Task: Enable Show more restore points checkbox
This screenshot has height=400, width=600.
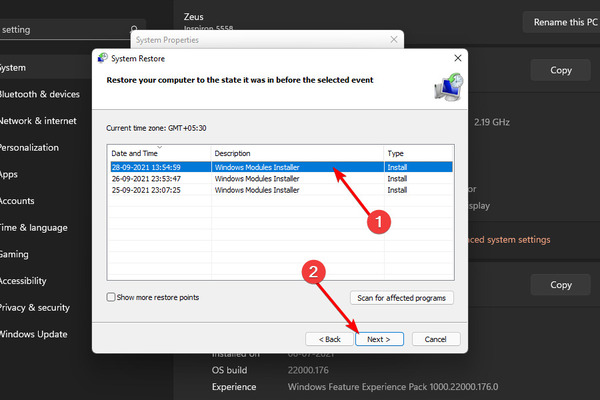Action: point(111,297)
